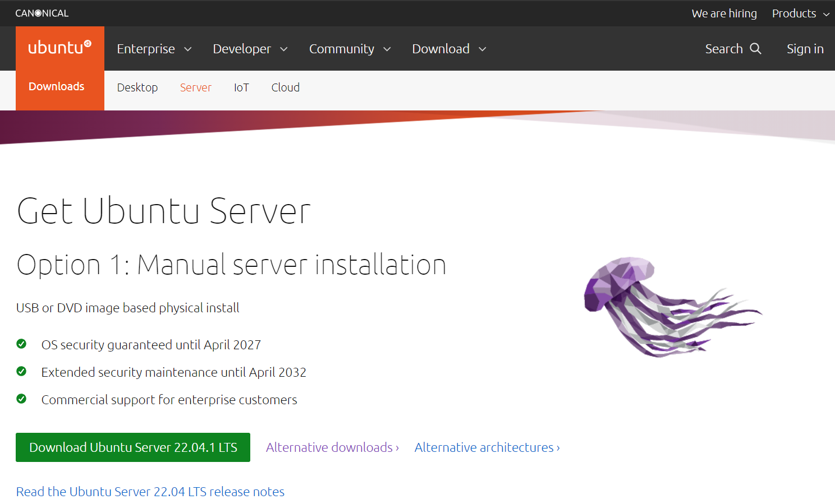Expand the Enterprise menu
835x504 pixels.
coord(154,49)
